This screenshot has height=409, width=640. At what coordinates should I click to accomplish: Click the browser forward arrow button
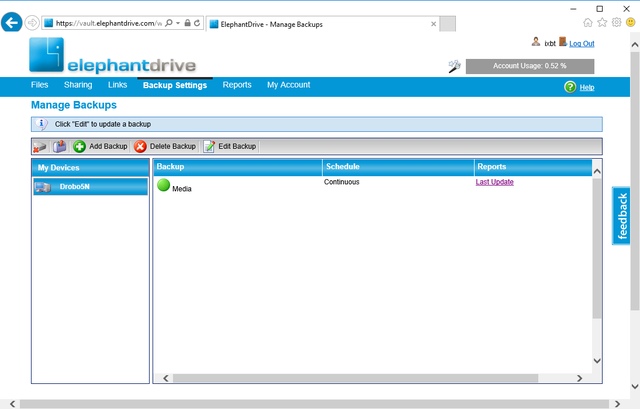[32, 23]
